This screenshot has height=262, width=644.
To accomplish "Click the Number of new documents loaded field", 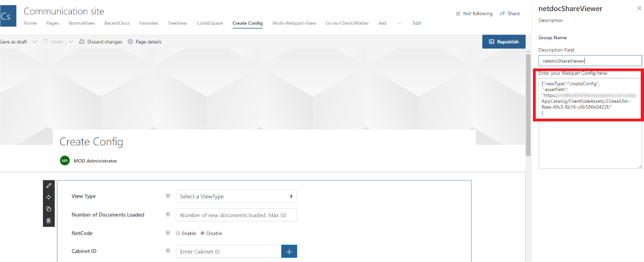I will click(236, 215).
